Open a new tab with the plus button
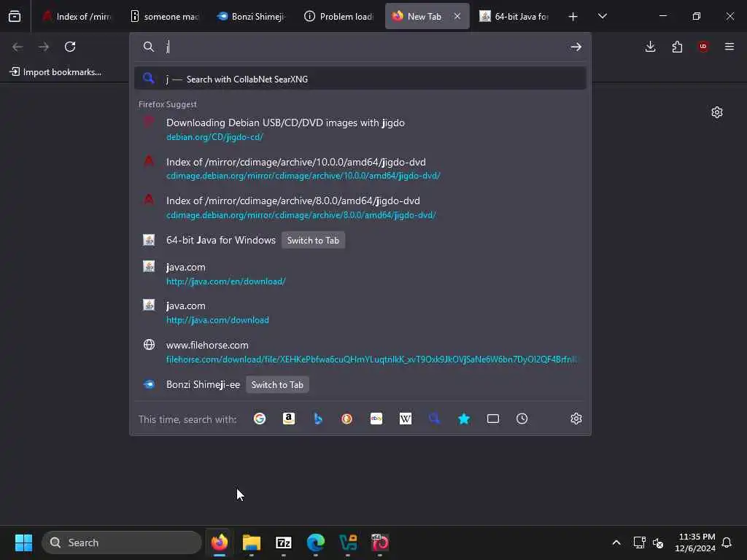747x560 pixels. 573,17
